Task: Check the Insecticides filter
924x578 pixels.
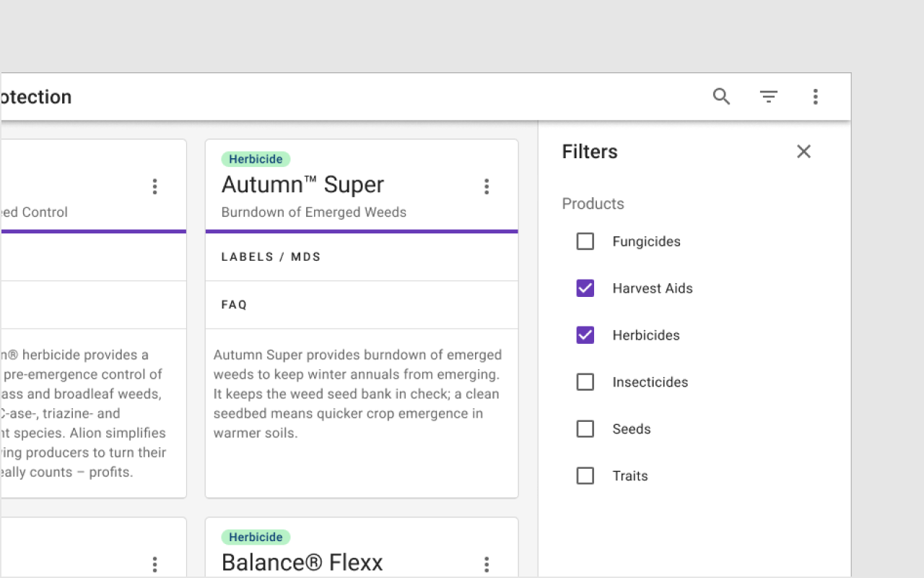Action: point(585,382)
